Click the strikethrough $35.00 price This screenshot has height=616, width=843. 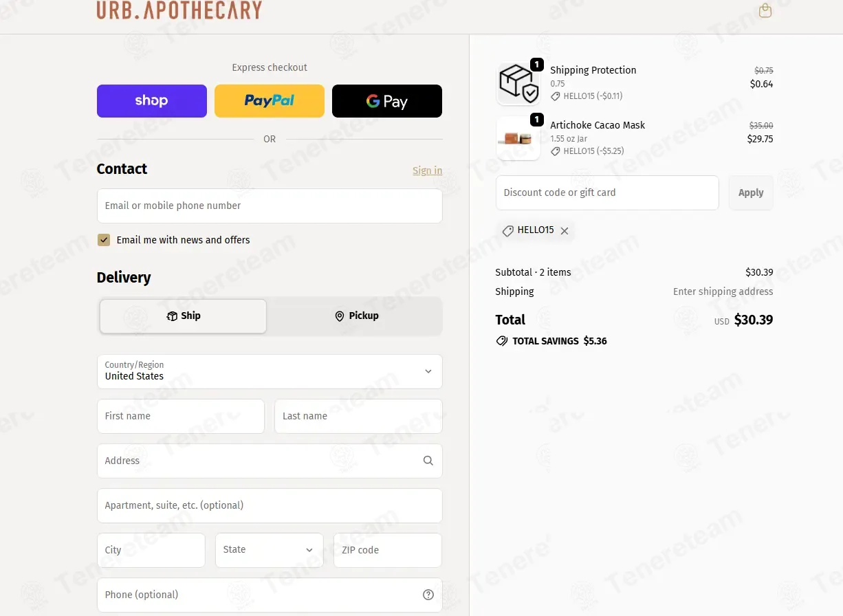click(x=761, y=126)
